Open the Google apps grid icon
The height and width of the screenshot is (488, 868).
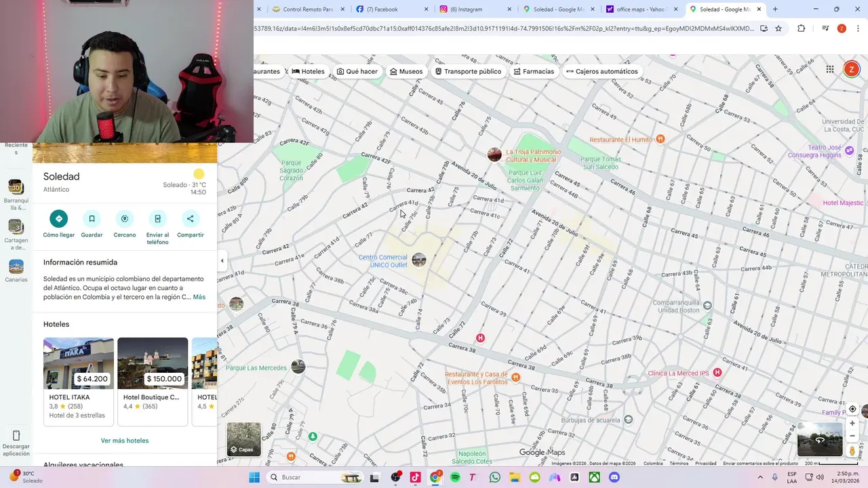click(829, 69)
